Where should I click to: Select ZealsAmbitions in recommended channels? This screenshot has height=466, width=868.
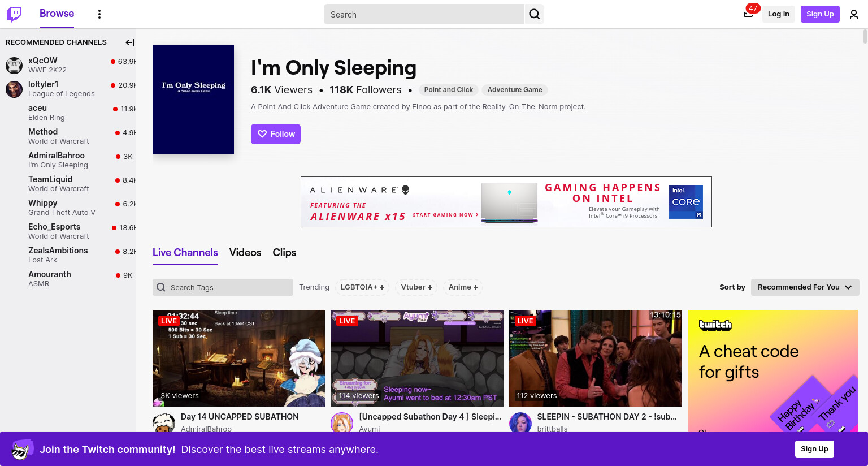[x=68, y=255]
